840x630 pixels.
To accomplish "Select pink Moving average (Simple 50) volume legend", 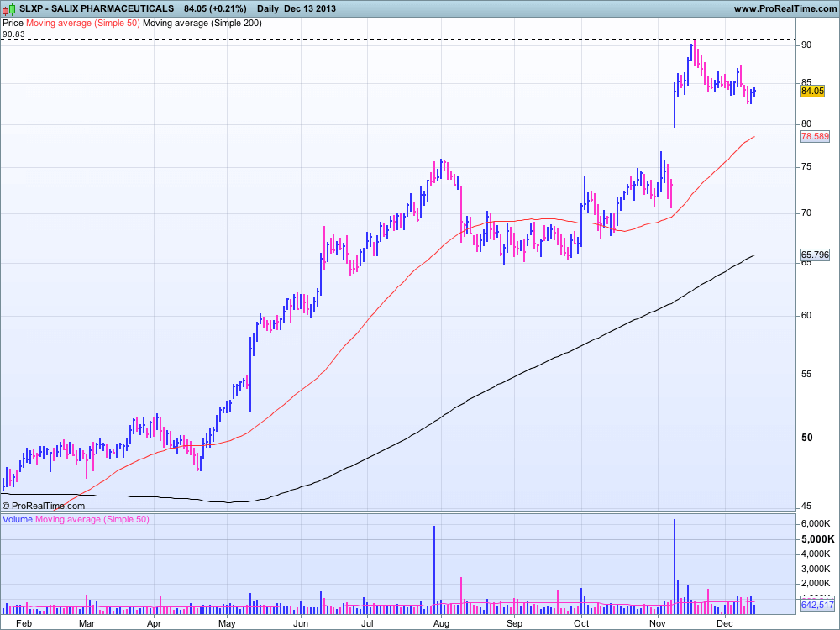I will tap(92, 519).
